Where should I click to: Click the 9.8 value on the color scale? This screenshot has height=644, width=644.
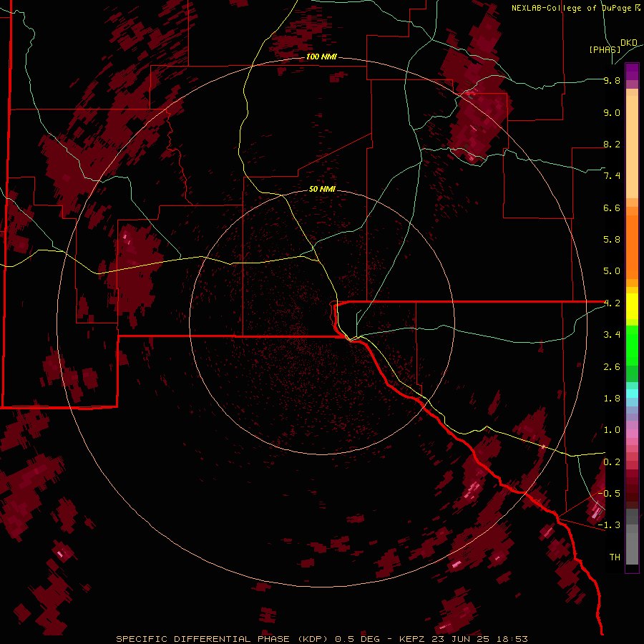click(x=612, y=80)
